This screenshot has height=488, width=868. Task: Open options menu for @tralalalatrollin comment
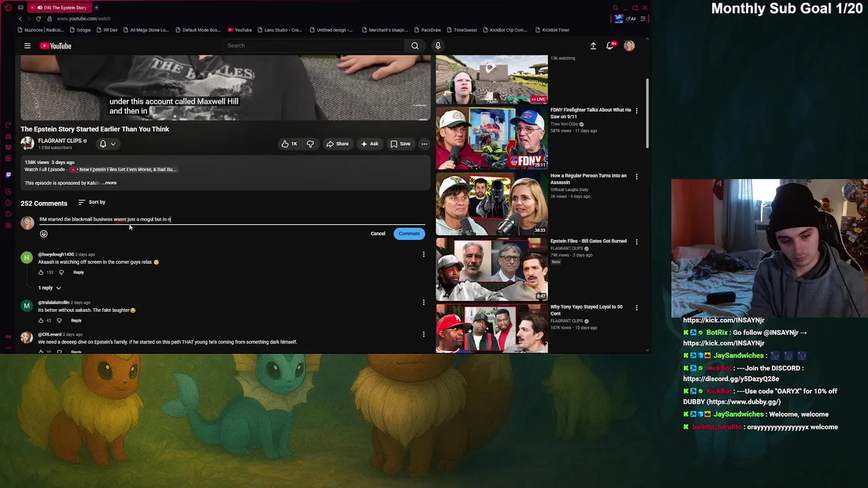point(424,302)
